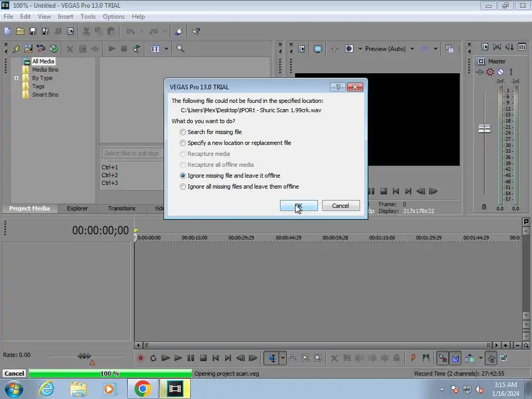Open the Insert menu
This screenshot has height=399, width=532.
point(65,16)
